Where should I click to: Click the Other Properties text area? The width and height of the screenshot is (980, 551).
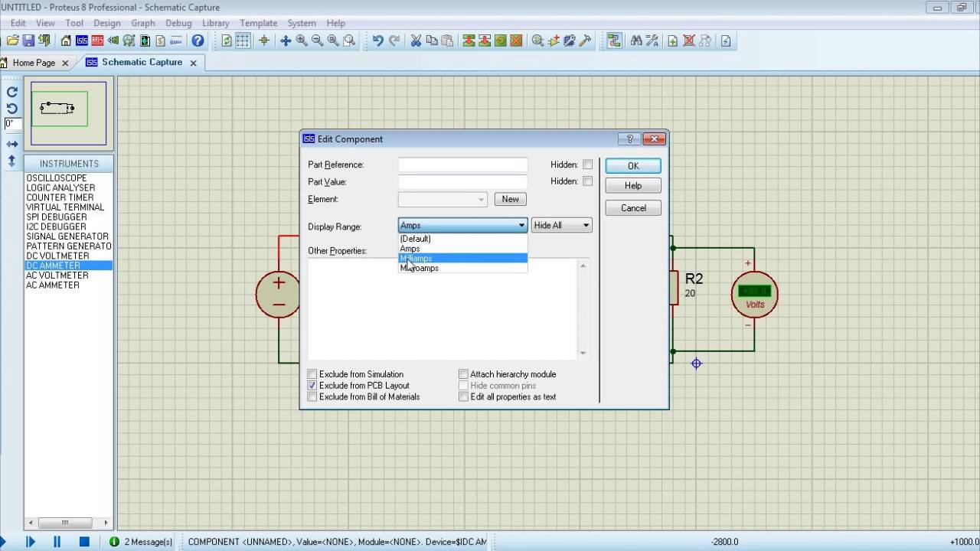coord(443,309)
